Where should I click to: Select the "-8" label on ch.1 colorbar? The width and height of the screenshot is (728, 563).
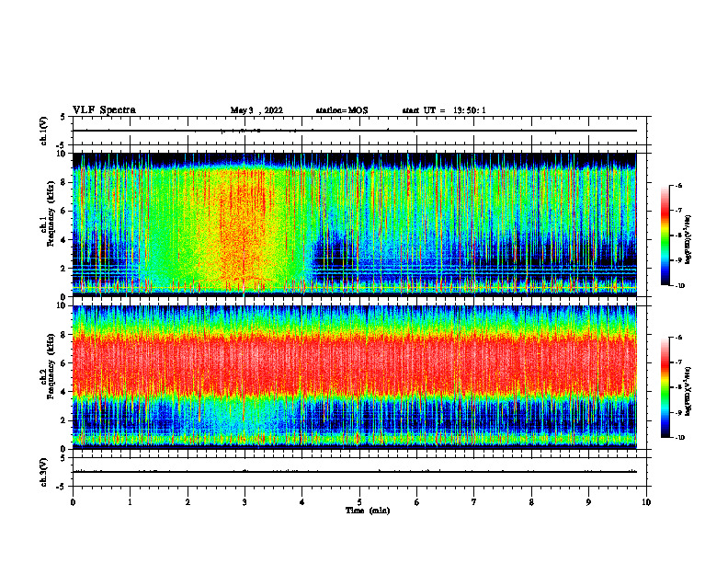click(x=679, y=236)
